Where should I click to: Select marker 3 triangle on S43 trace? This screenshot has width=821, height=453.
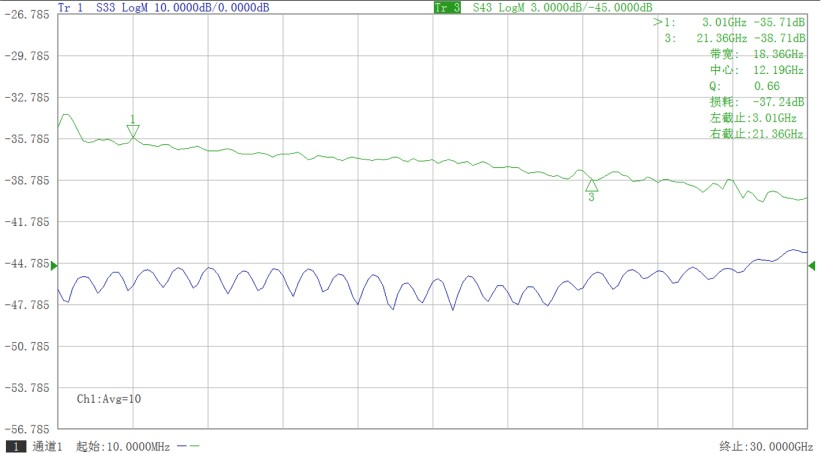[x=591, y=184]
